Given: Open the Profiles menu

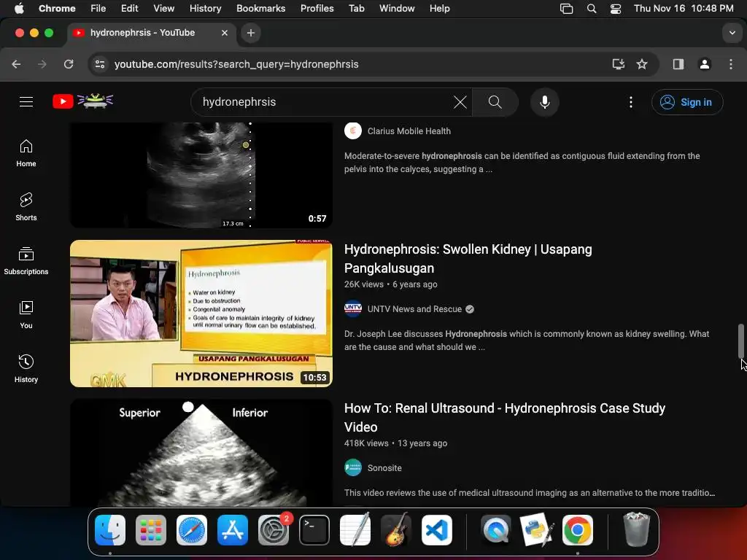Looking at the screenshot, I should click(x=317, y=9).
